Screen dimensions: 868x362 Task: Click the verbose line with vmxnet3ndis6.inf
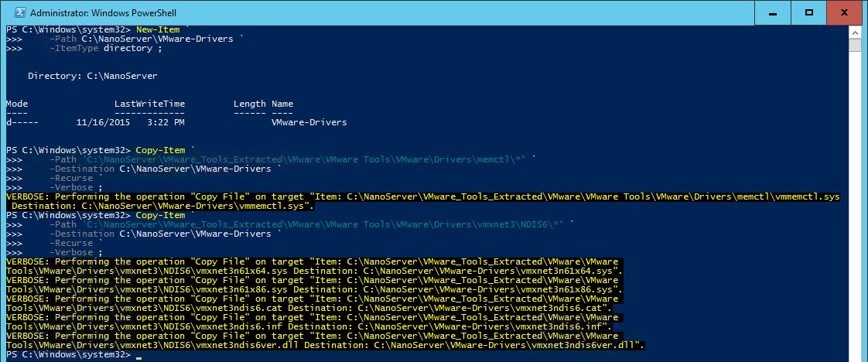click(x=309, y=326)
